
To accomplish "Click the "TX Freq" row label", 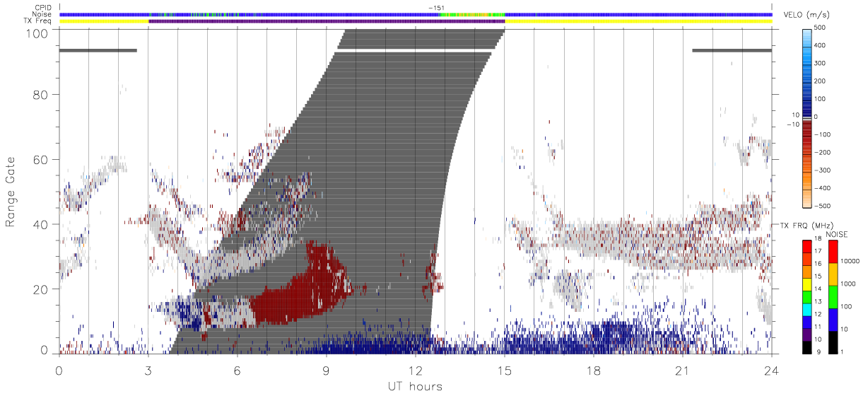I will [38, 21].
